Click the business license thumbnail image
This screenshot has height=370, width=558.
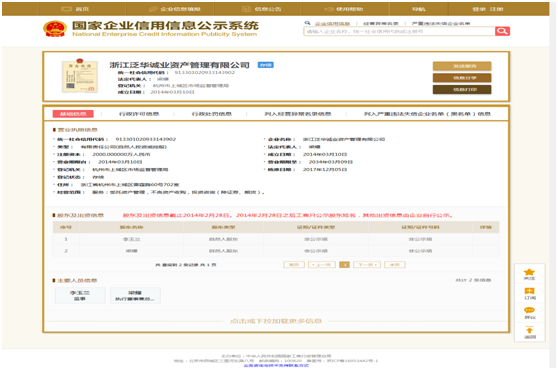(80, 76)
